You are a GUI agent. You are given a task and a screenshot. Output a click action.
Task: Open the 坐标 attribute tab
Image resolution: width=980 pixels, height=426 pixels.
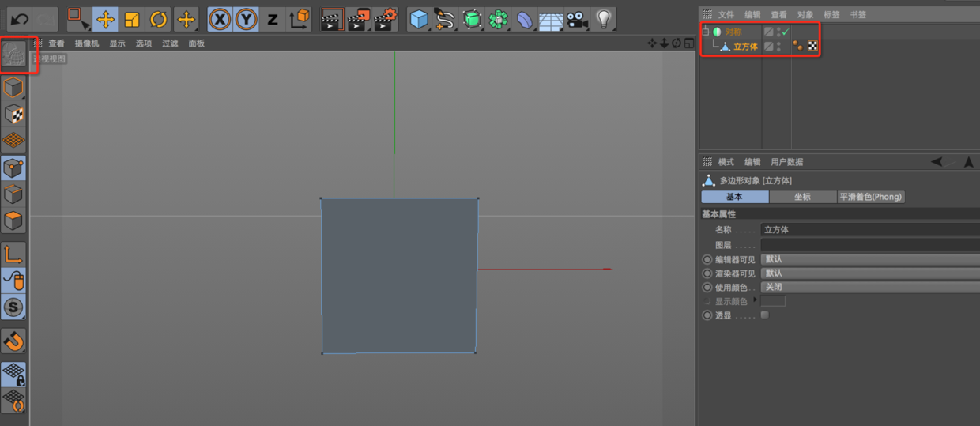coord(802,197)
